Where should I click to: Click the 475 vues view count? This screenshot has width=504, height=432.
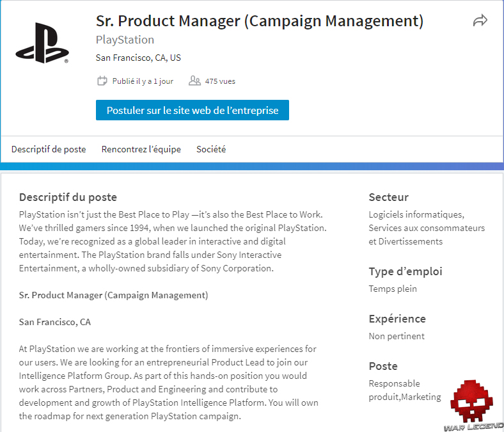tap(220, 81)
